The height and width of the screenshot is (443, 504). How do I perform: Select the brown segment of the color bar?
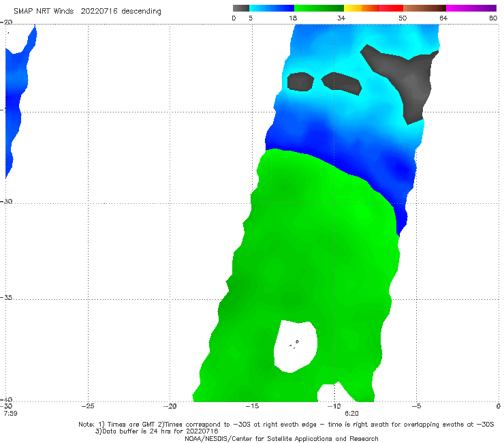click(x=424, y=8)
